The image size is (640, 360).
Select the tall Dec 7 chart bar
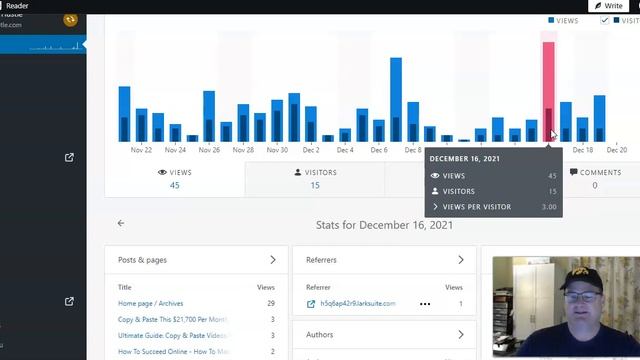396,100
